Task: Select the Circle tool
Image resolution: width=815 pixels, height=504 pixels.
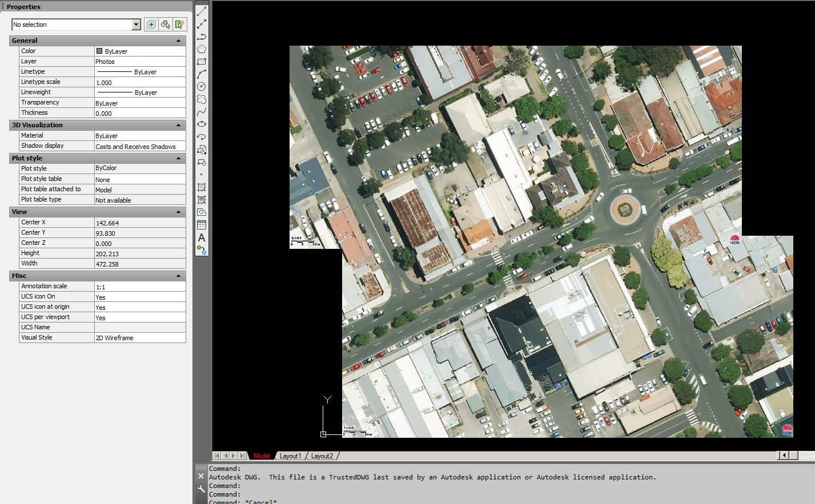Action: click(202, 86)
